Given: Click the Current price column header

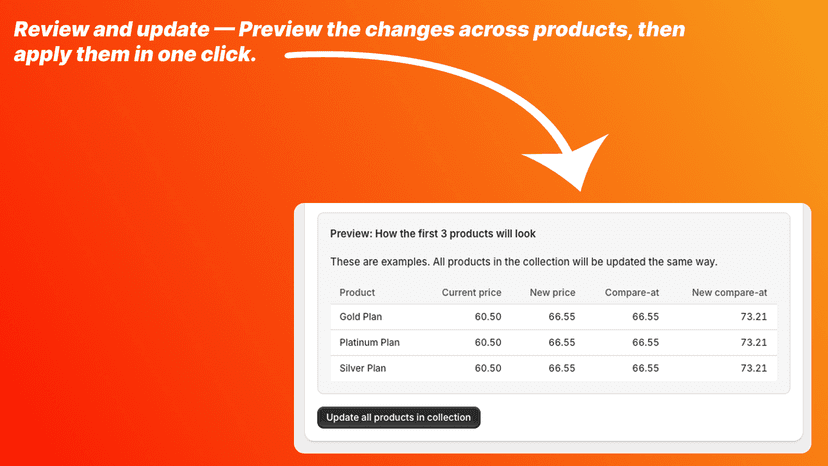Looking at the screenshot, I should click(x=472, y=293).
